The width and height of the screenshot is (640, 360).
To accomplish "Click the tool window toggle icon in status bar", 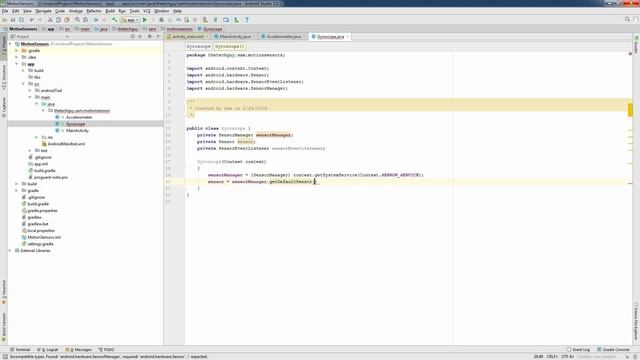I will tap(5, 356).
